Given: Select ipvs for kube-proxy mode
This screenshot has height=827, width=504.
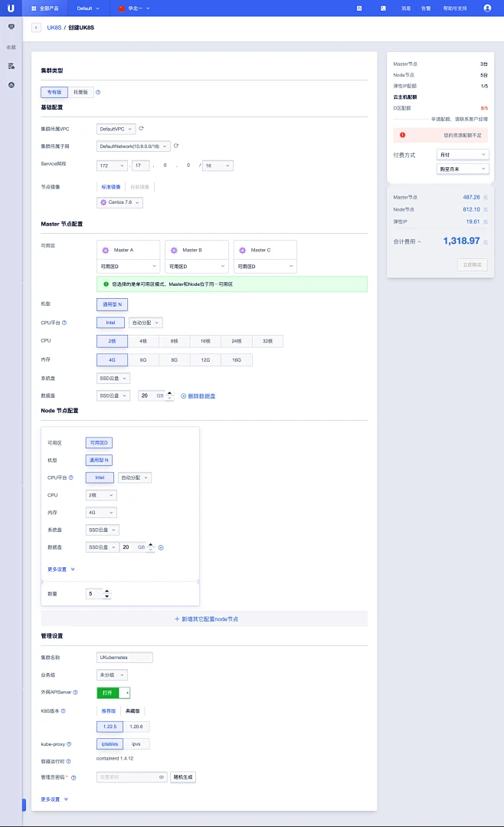Looking at the screenshot, I should pos(136,743).
